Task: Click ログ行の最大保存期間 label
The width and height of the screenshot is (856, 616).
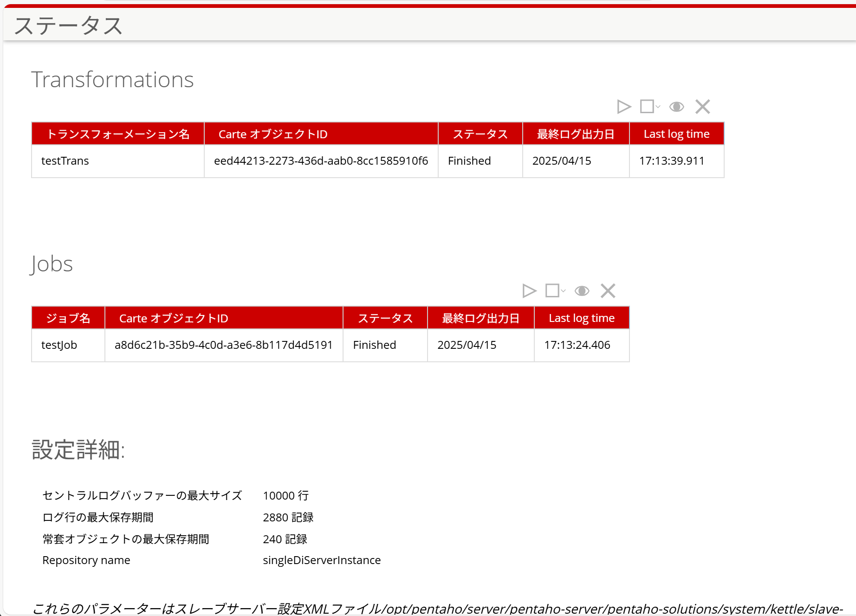Action: (x=98, y=517)
